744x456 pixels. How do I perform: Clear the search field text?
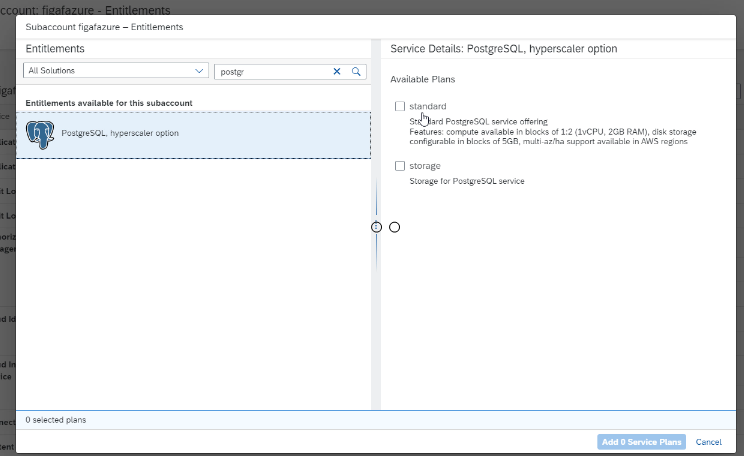337,72
